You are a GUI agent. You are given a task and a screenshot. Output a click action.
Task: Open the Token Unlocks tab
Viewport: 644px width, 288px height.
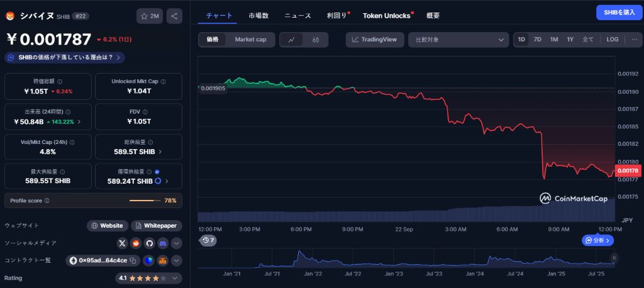[387, 16]
